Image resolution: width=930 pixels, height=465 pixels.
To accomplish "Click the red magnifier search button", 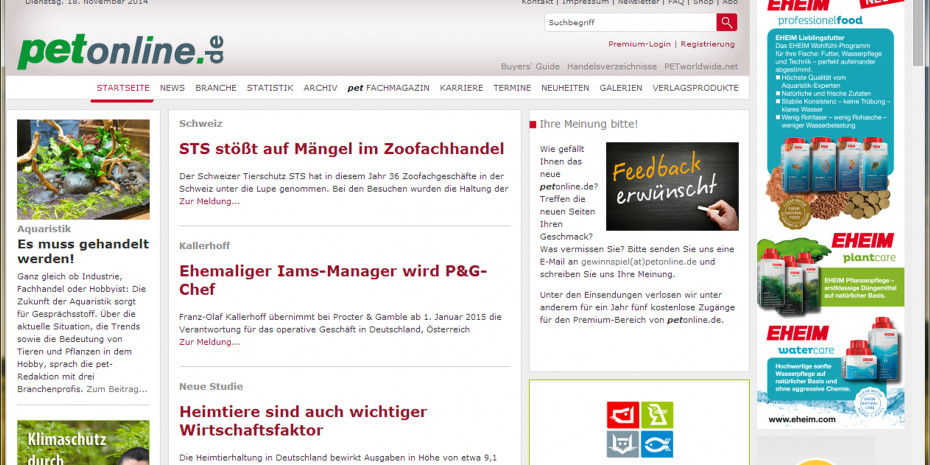I will [x=727, y=23].
